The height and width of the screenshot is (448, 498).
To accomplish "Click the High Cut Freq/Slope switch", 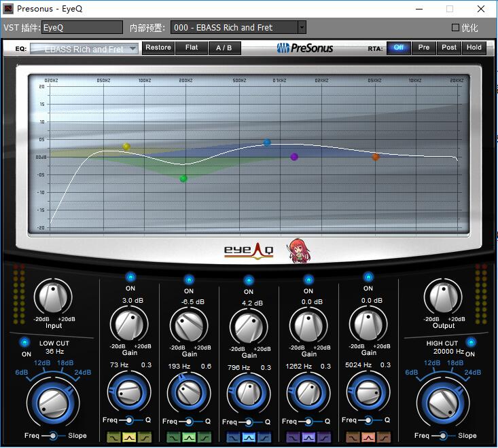I will coord(443,436).
